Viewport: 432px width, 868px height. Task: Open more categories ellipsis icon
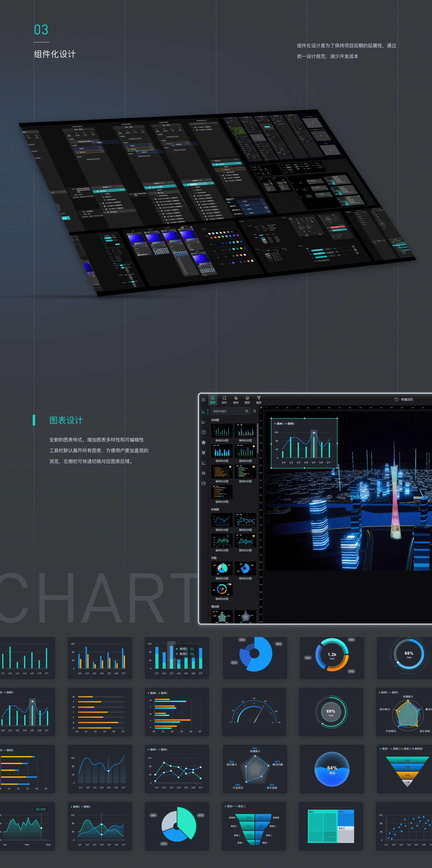tap(203, 483)
